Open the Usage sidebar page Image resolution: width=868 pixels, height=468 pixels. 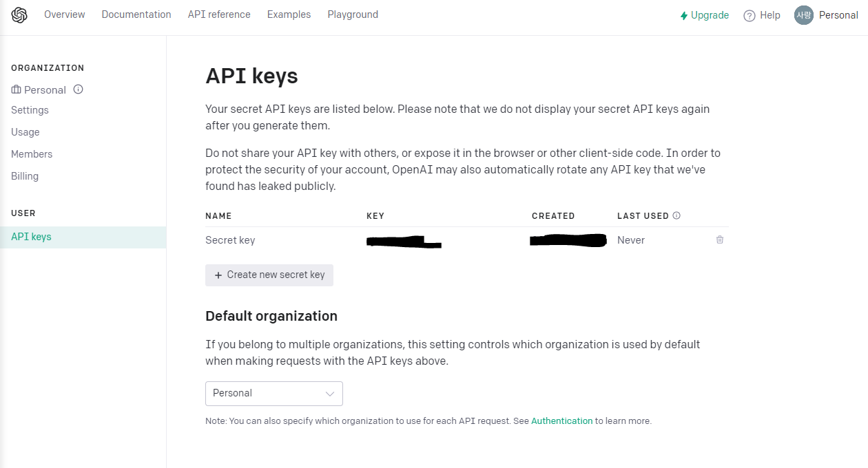coord(25,132)
